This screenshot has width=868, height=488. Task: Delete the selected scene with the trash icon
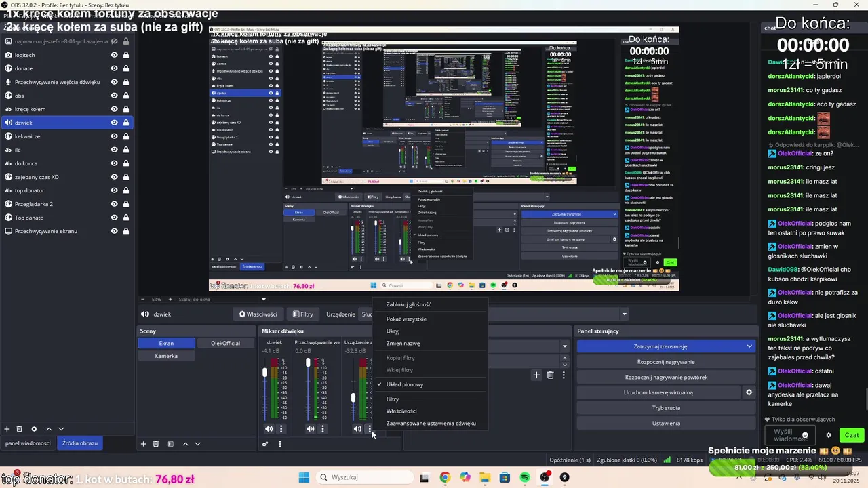156,444
